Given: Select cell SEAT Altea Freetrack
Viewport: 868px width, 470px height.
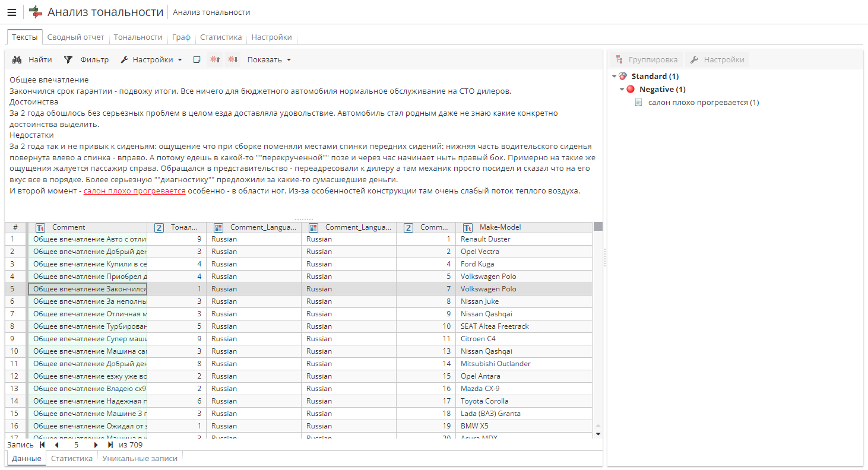Looking at the screenshot, I should (x=524, y=326).
